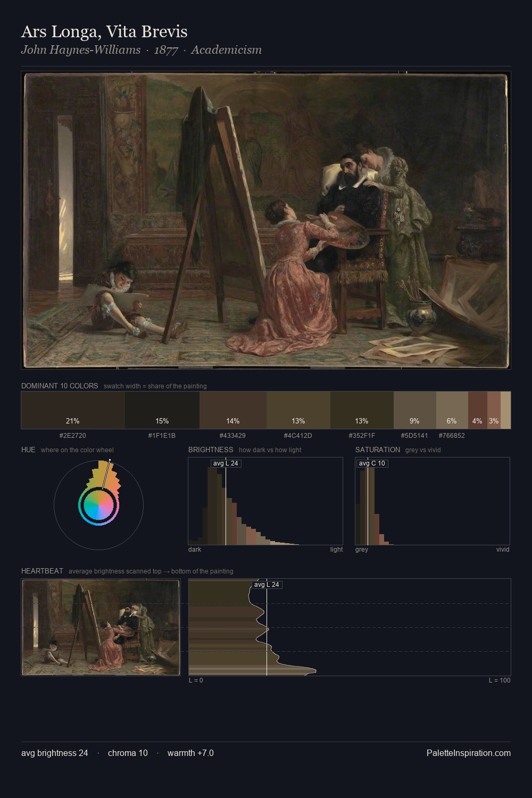Select the 9% swatch #5D5141
This screenshot has height=798, width=532.
click(415, 410)
